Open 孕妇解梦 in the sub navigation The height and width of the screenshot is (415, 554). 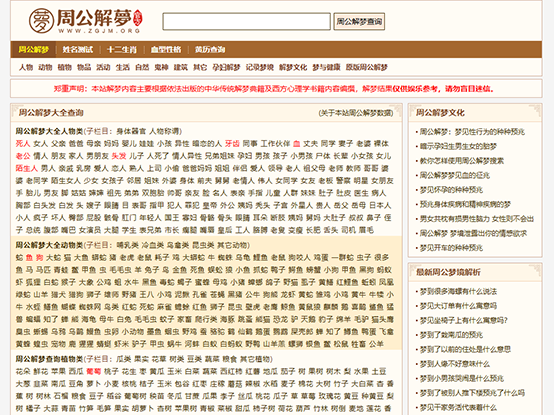[x=226, y=67]
